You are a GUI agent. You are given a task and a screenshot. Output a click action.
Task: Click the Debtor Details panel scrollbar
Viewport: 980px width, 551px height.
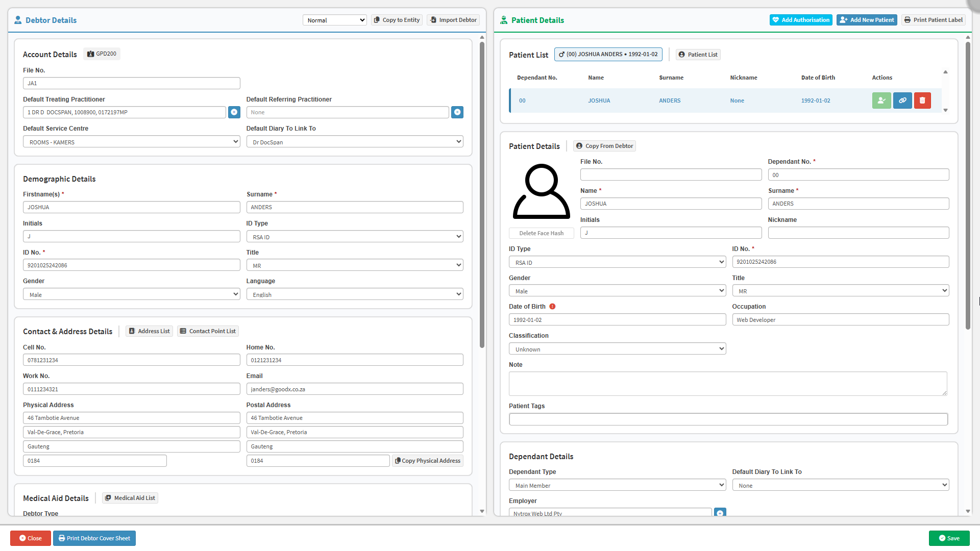pyautogui.click(x=482, y=194)
